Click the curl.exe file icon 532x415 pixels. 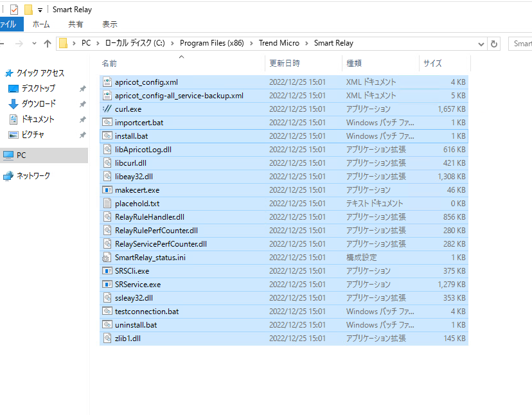coord(107,109)
